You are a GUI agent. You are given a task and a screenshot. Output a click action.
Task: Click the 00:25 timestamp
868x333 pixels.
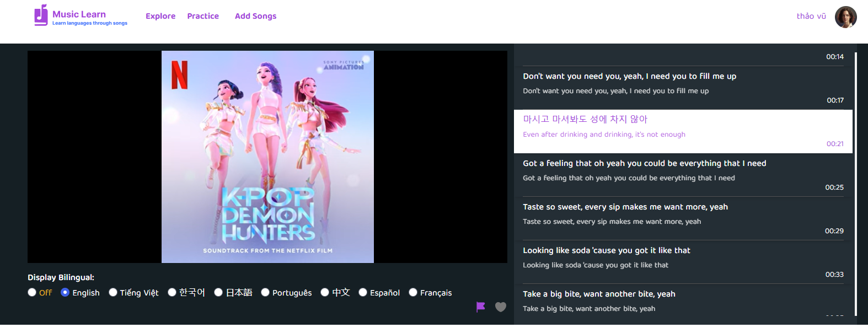(834, 187)
